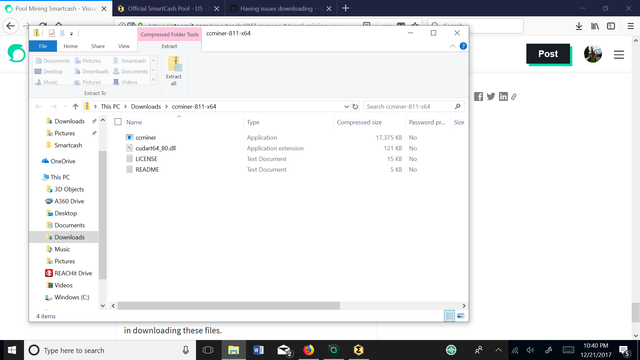The image size is (640, 360).
Task: Select the Extract tab under Compressed Folder Tools
Action: 169,46
